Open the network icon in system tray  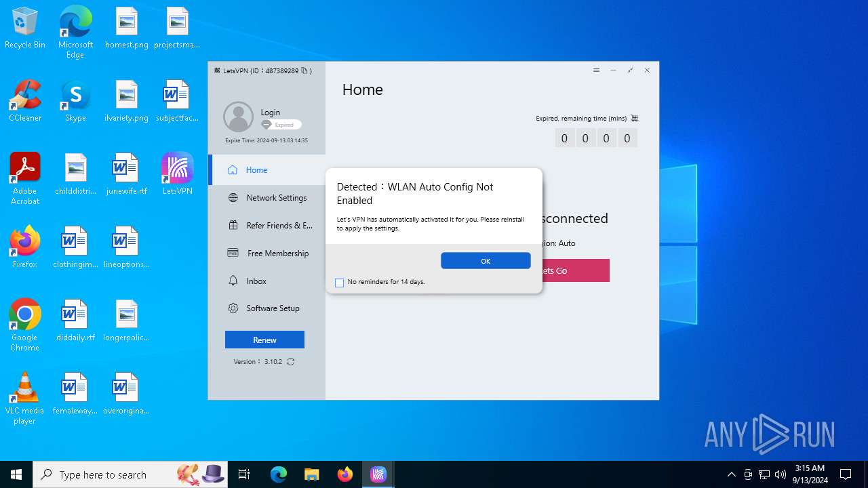point(764,474)
